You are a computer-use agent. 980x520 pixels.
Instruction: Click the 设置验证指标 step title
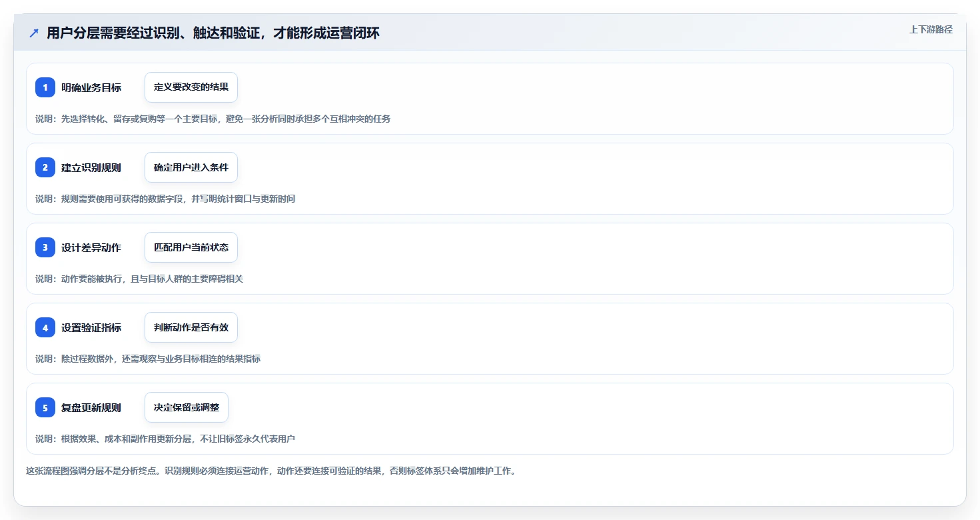point(91,327)
